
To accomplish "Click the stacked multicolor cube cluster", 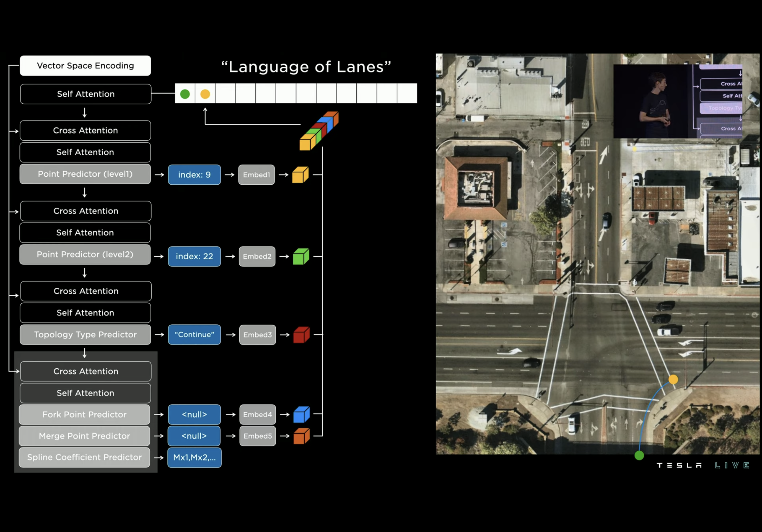I will (318, 131).
